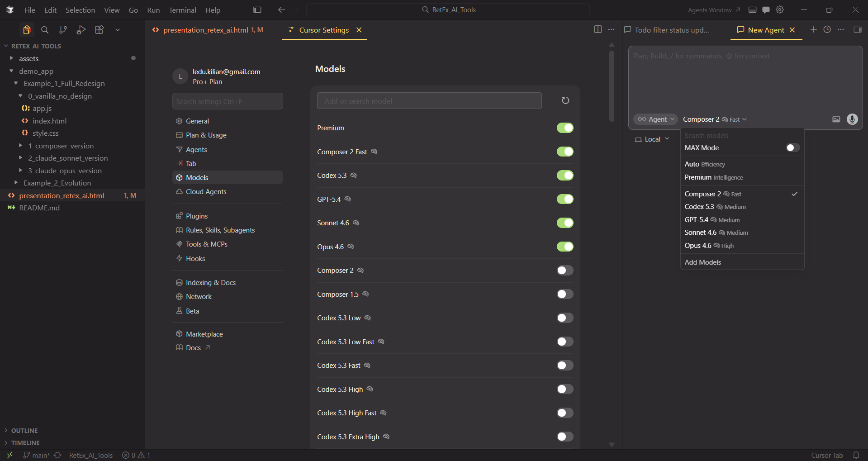This screenshot has width=868, height=461.
Task: Turn on MAX Mode toggle
Action: [x=792, y=148]
